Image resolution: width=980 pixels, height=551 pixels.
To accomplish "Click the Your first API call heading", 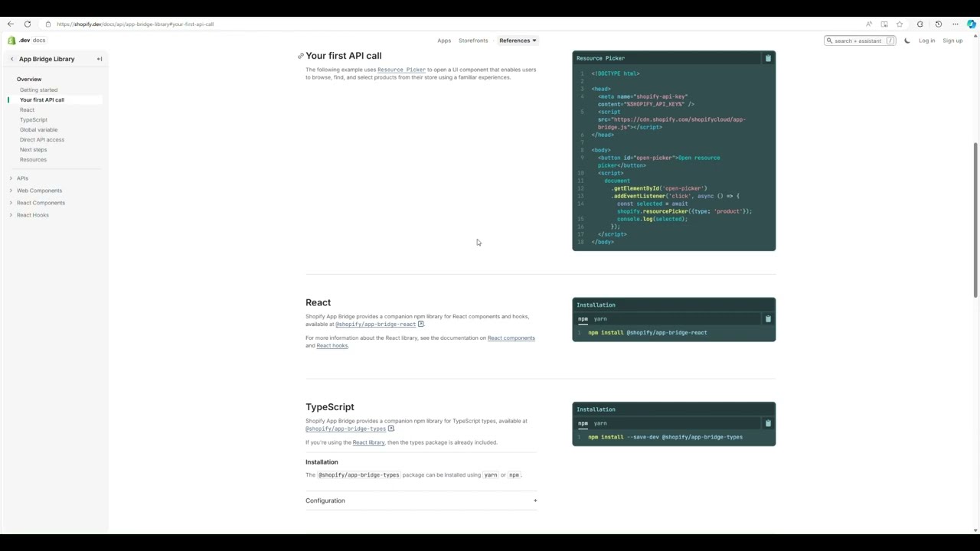I will 344,56.
